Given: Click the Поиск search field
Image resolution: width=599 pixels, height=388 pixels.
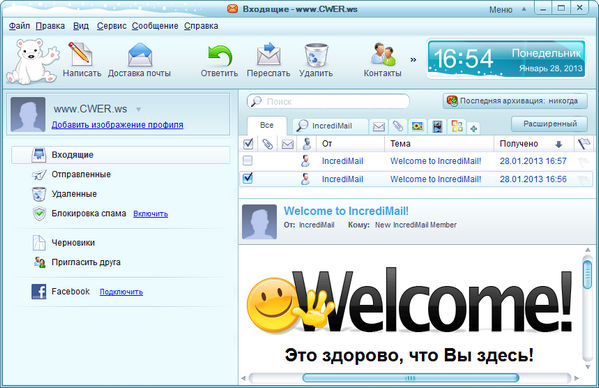Looking at the screenshot, I should (x=328, y=102).
